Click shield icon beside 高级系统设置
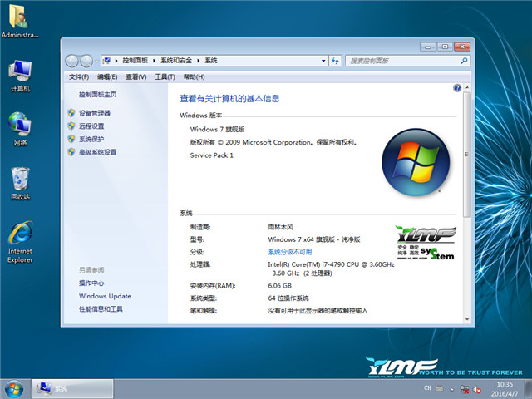The width and height of the screenshot is (532, 399). [71, 151]
